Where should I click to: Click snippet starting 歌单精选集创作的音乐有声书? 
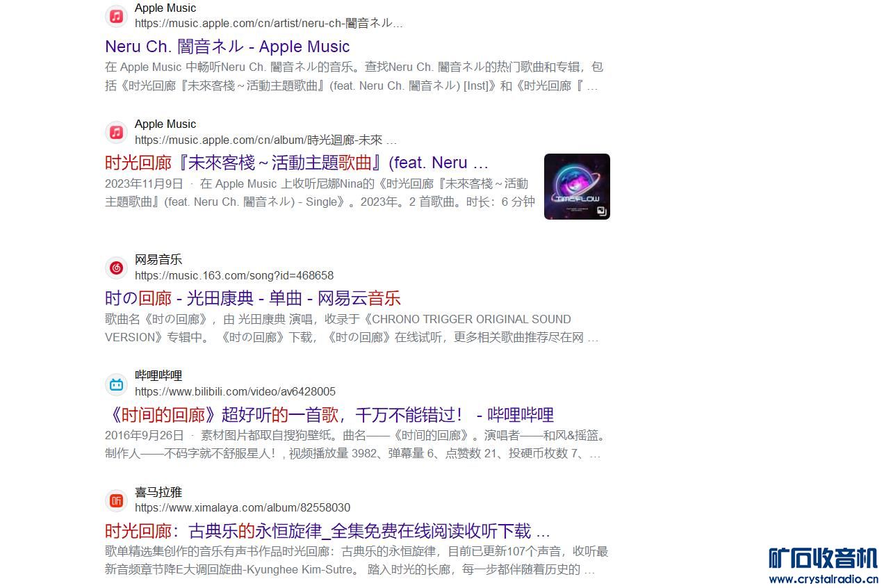point(357,560)
